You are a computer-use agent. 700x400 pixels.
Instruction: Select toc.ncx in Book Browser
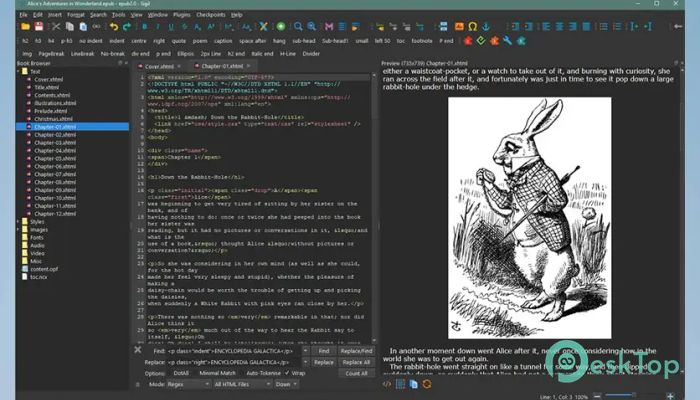[x=38, y=277]
